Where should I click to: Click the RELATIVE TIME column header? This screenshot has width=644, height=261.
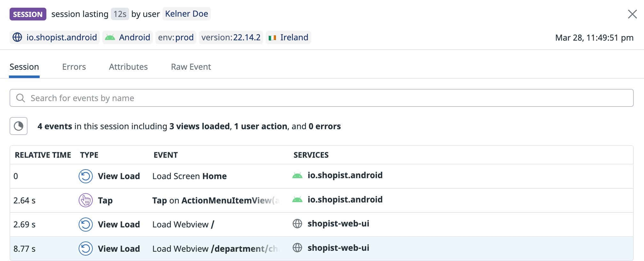pyautogui.click(x=43, y=155)
